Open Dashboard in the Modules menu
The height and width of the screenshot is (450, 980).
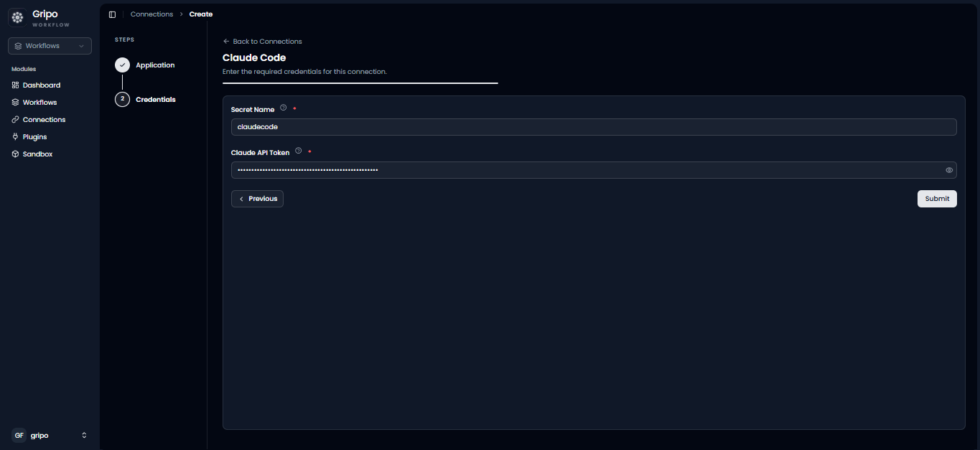coord(42,85)
